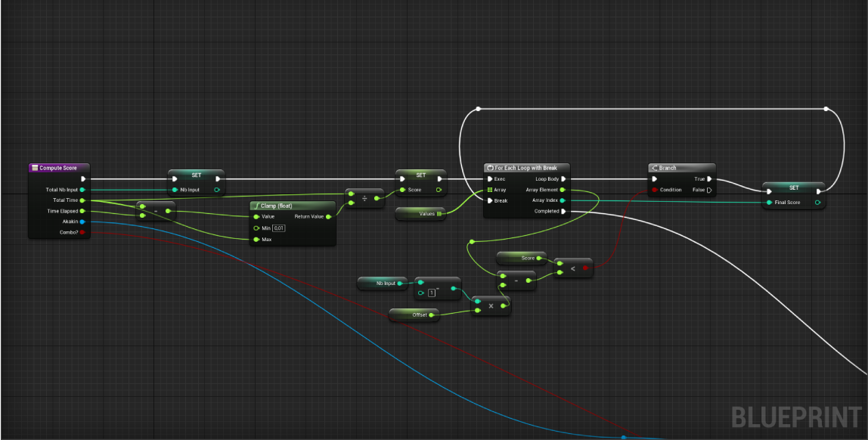Click the Condition boolean pin on Branch
The height and width of the screenshot is (440, 868).
(655, 190)
